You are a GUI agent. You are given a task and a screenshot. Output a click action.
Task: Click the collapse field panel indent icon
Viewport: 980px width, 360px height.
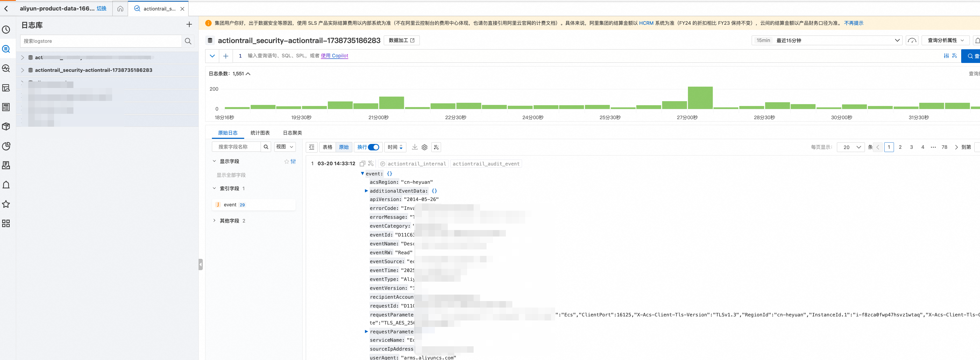312,147
